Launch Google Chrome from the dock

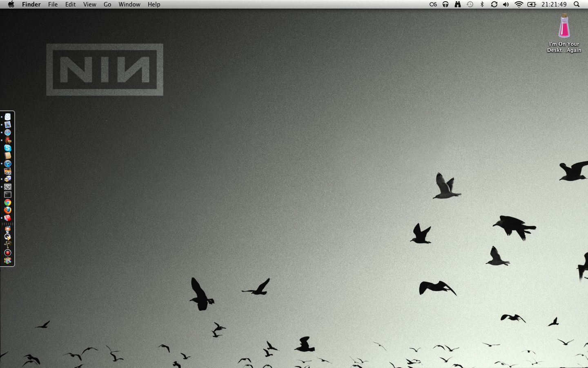coord(8,202)
